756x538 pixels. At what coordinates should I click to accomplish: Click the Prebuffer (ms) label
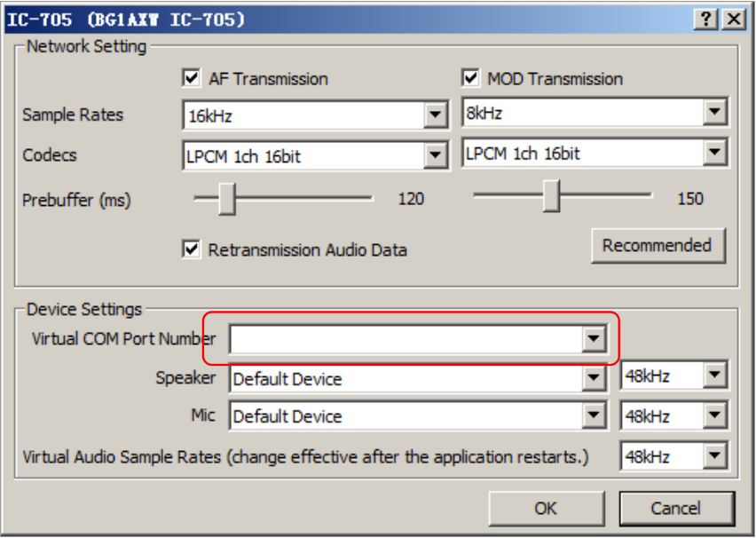[x=76, y=200]
